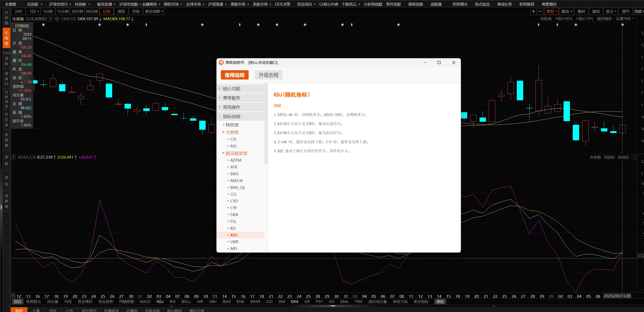Select the LWR entry in help tree

click(x=234, y=242)
